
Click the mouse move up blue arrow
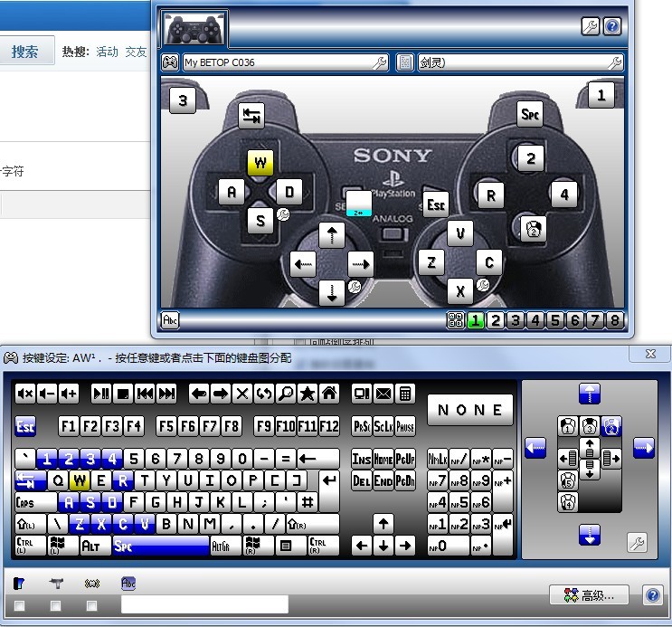click(590, 394)
